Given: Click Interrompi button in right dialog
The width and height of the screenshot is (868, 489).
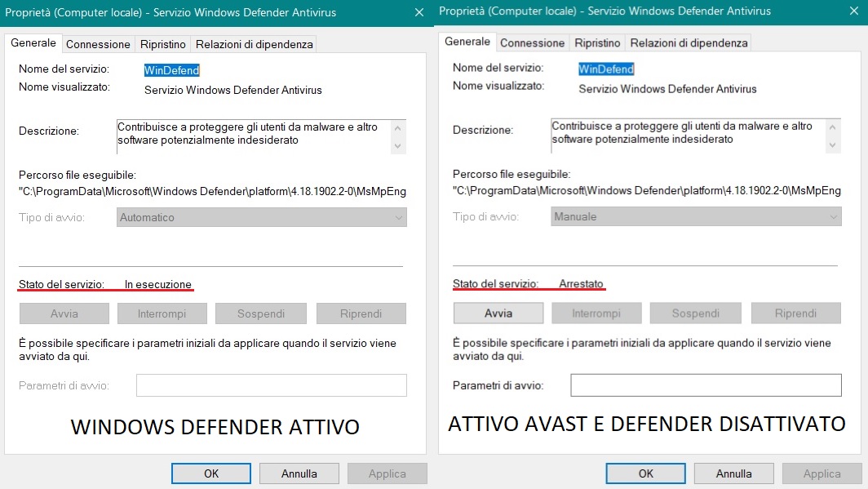Looking at the screenshot, I should [596, 313].
